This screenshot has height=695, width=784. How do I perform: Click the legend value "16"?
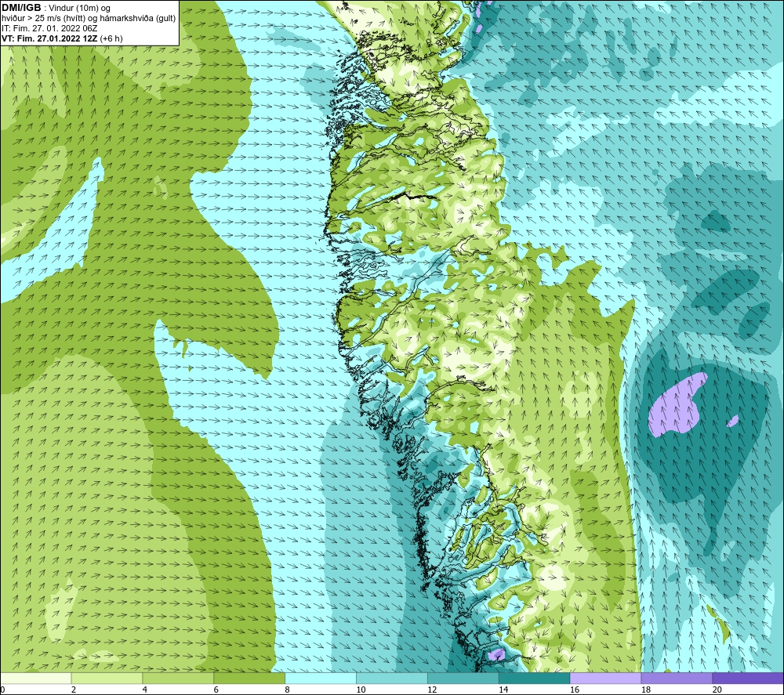pos(575,690)
